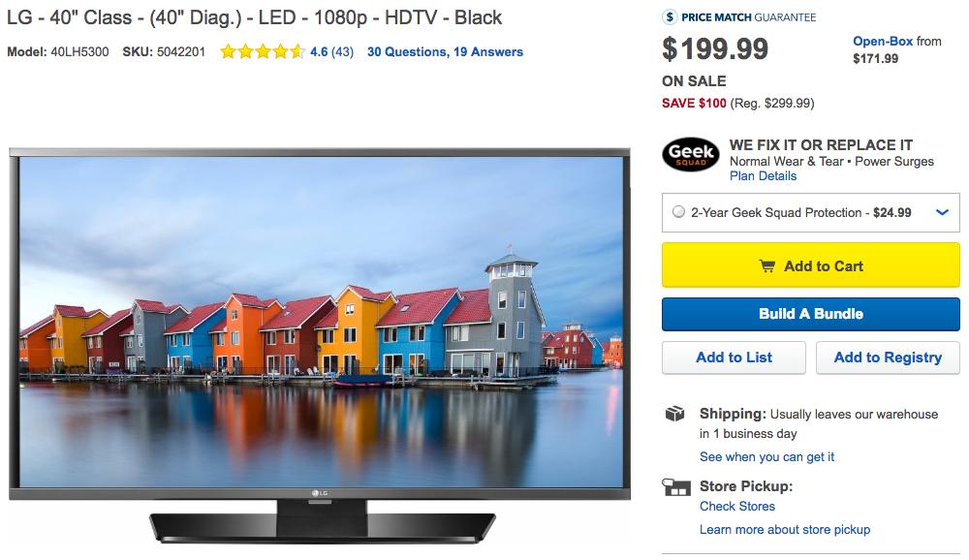This screenshot has height=560, width=969.
Task: Click the price match dollar icon
Action: 670,17
